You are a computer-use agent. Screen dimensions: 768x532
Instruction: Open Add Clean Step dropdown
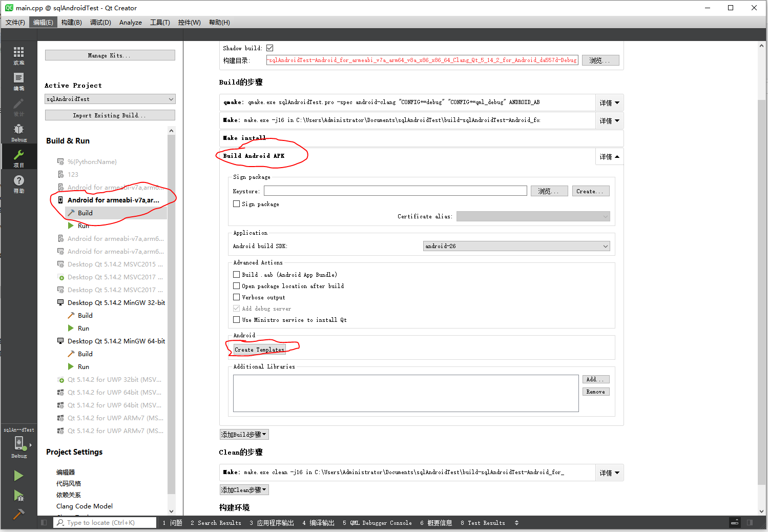pos(244,490)
